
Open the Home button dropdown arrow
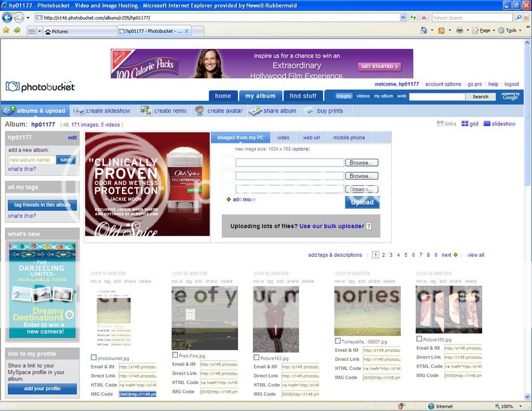coord(432,31)
